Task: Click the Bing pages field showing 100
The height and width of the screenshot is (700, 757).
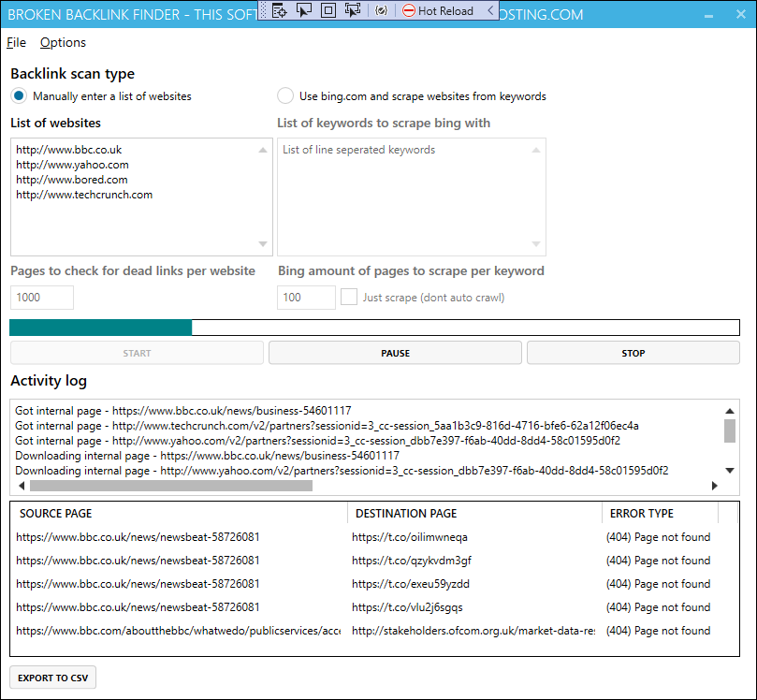Action: pos(306,298)
